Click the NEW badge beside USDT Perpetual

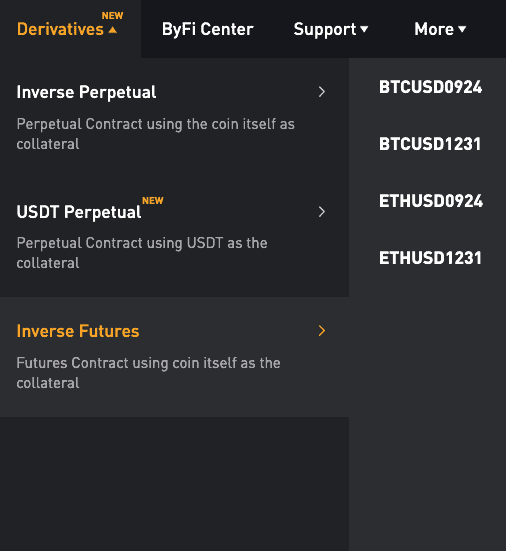click(153, 201)
